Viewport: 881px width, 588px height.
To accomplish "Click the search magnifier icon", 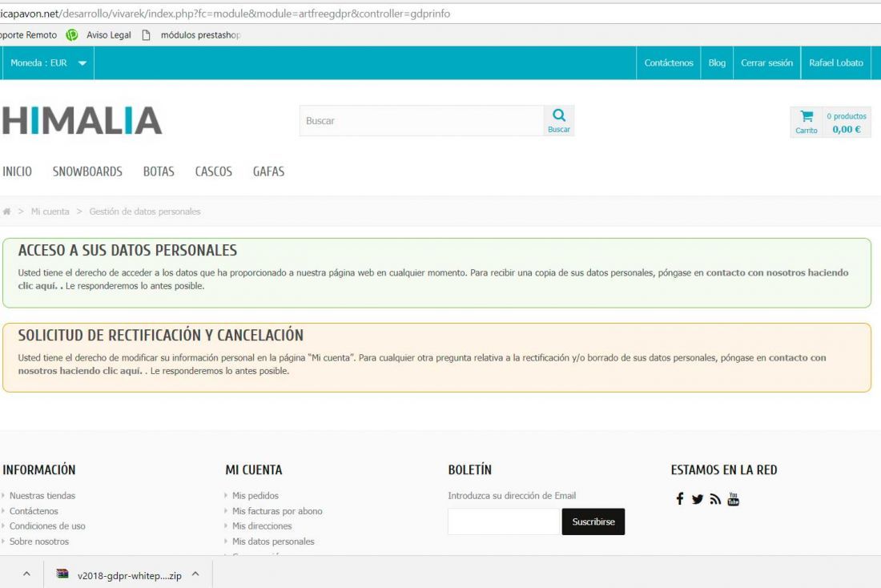I will [x=558, y=115].
